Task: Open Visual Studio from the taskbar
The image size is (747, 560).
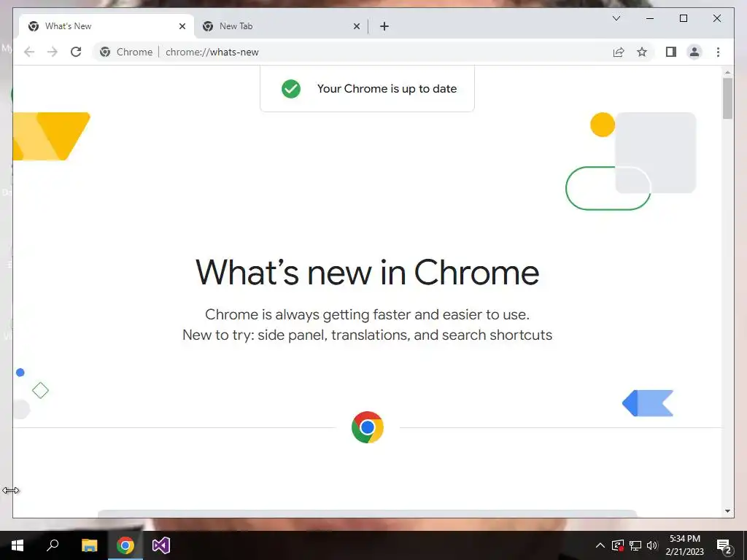Action: (161, 545)
